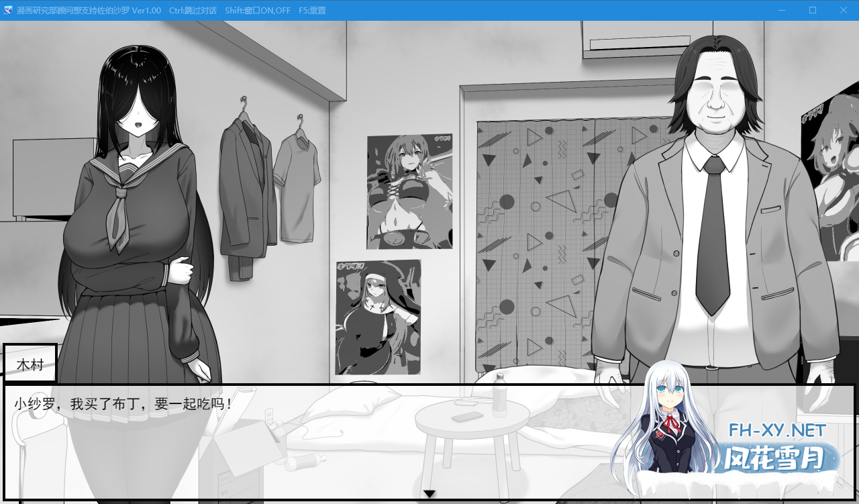
Task: Click the upper wall poster beside the curtain
Action: click(x=409, y=191)
